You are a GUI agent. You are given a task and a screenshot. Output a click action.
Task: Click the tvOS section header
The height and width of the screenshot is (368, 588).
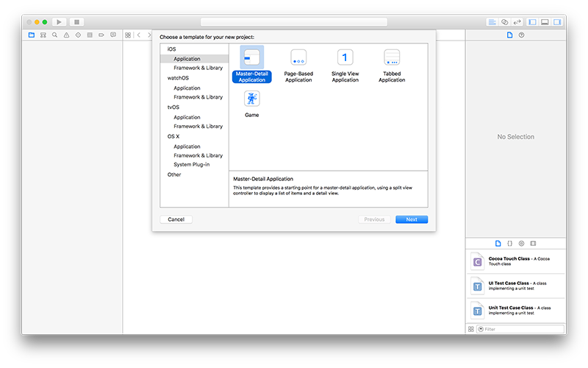[173, 107]
